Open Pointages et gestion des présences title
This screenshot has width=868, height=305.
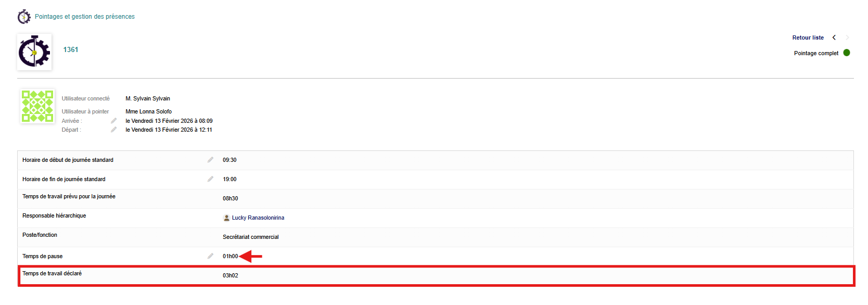[x=85, y=17]
